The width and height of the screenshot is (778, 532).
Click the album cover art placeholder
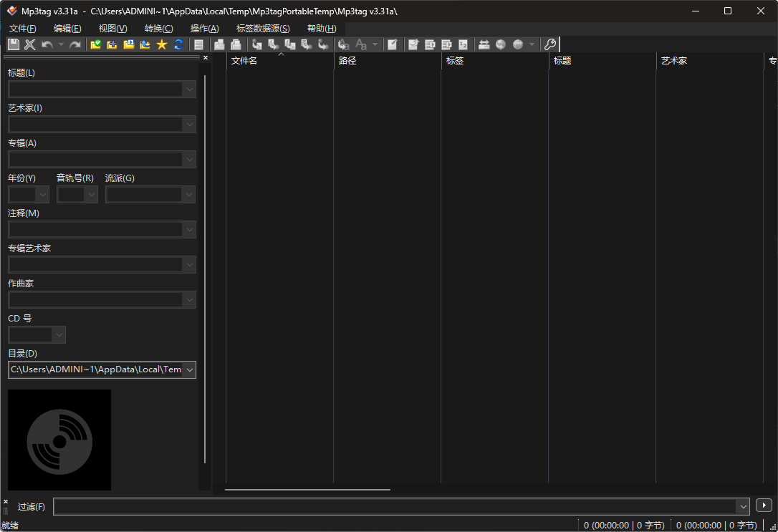[x=59, y=440]
